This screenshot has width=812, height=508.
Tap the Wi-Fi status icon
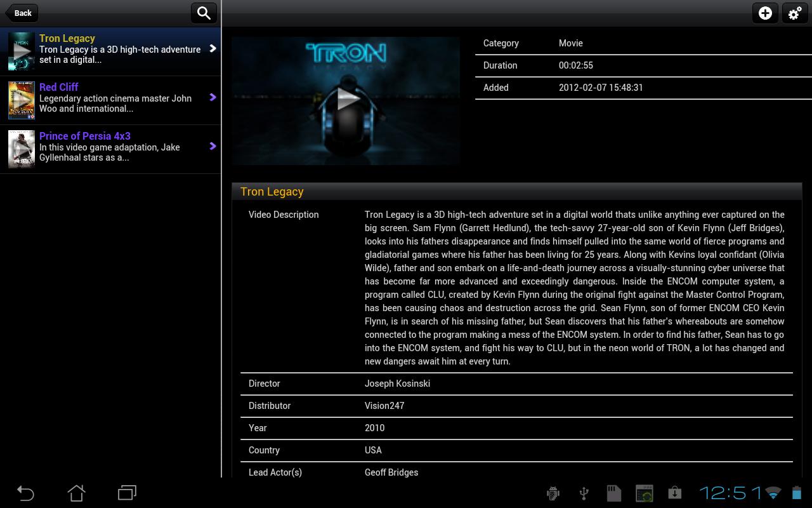(773, 493)
